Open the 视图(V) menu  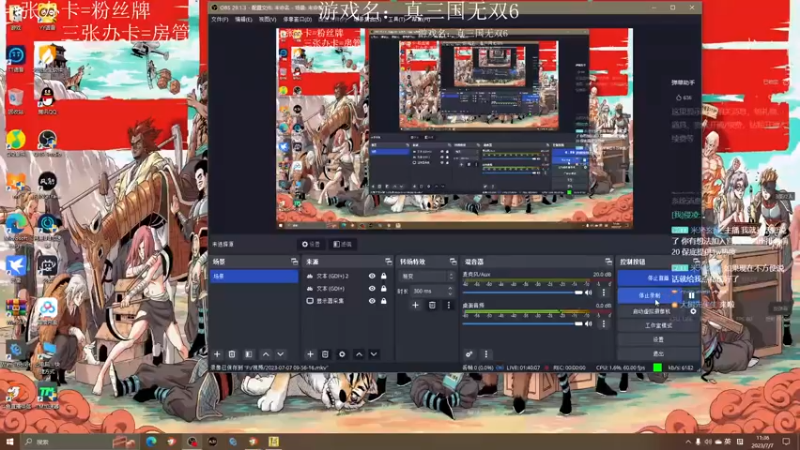[x=267, y=19]
